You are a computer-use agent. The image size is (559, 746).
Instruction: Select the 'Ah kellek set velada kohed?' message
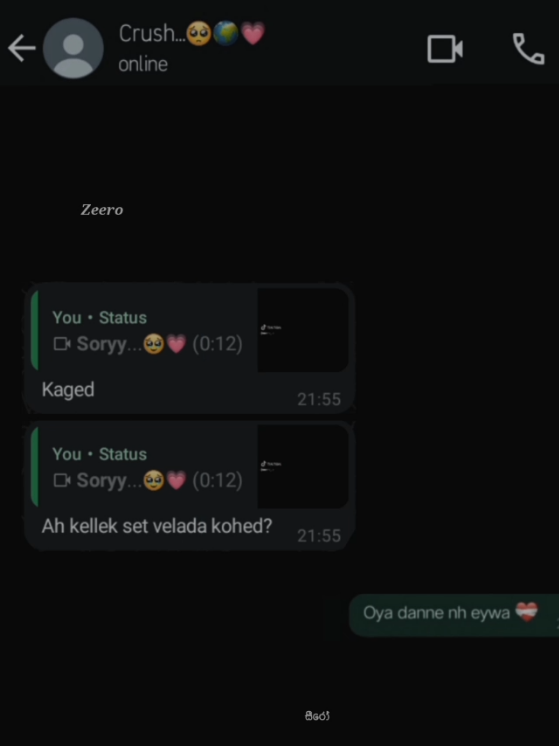point(157,526)
